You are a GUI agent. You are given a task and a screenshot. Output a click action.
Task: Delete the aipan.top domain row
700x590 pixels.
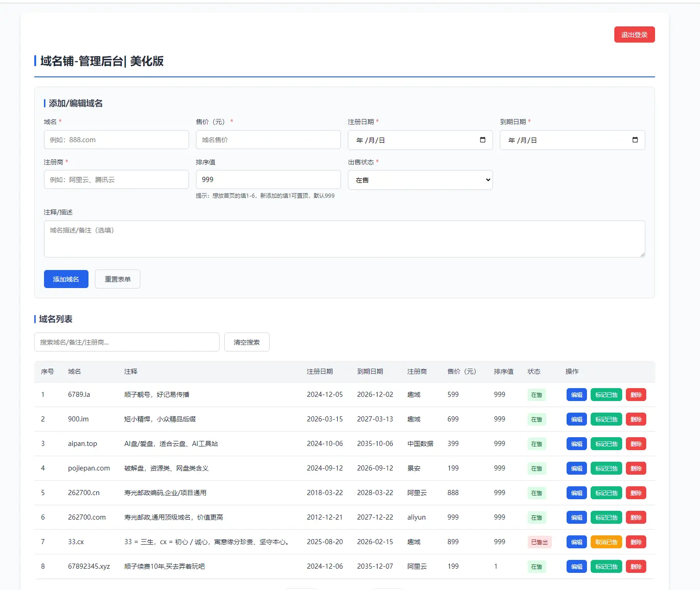pyautogui.click(x=636, y=444)
